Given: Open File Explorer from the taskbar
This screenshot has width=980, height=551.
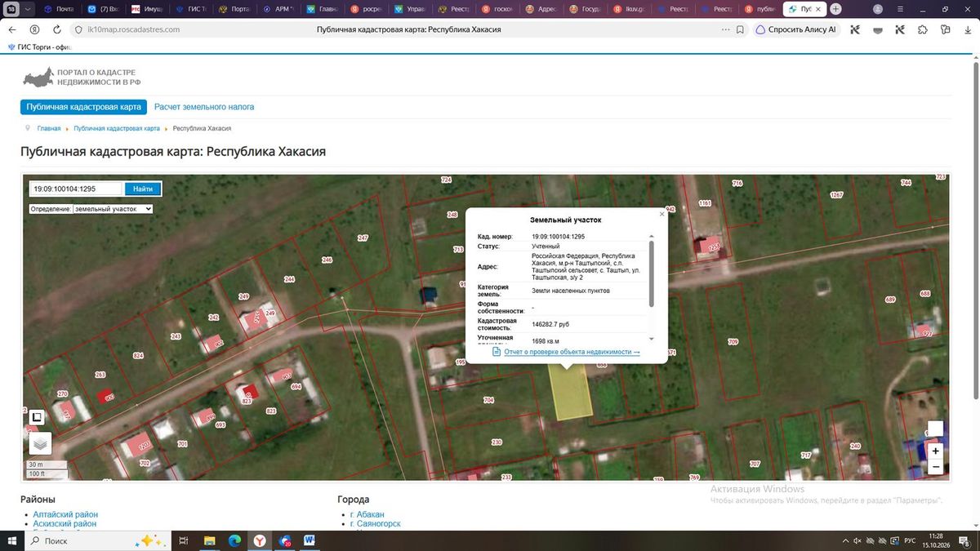Looking at the screenshot, I should click(x=209, y=540).
